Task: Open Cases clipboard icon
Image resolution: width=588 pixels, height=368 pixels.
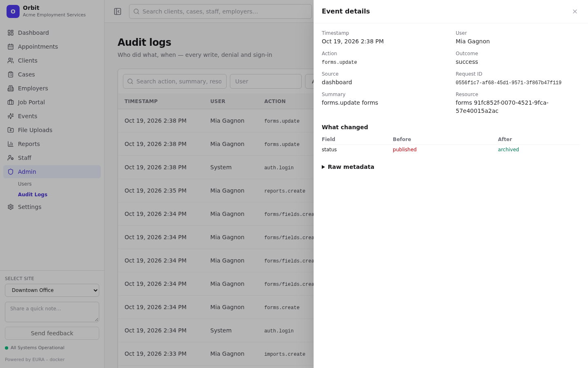Action: 11,74
